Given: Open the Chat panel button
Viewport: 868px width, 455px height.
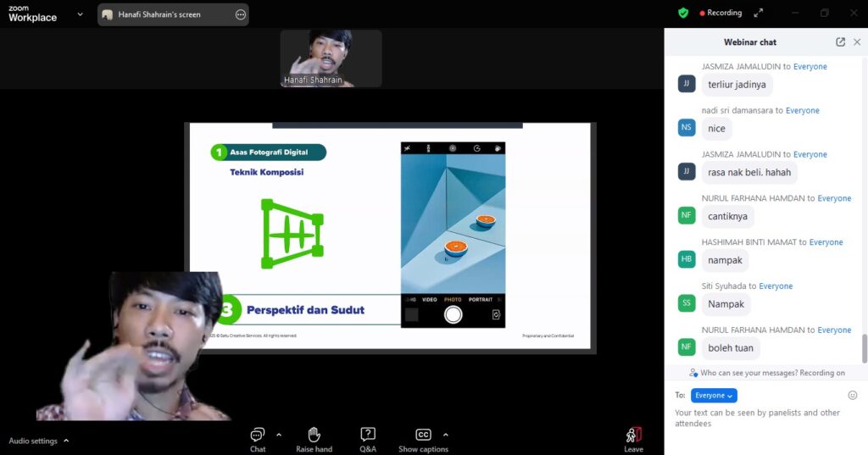Looking at the screenshot, I should 258,440.
